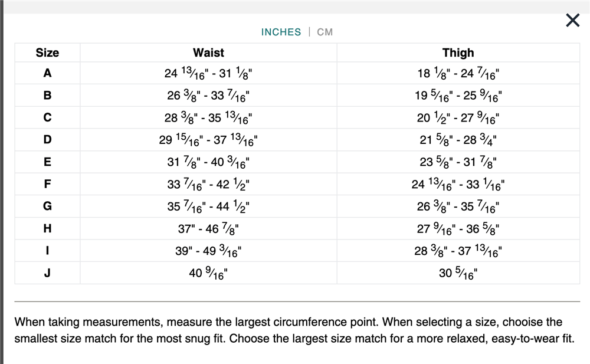
Task: Click the Waist column header
Action: pyautogui.click(x=208, y=53)
